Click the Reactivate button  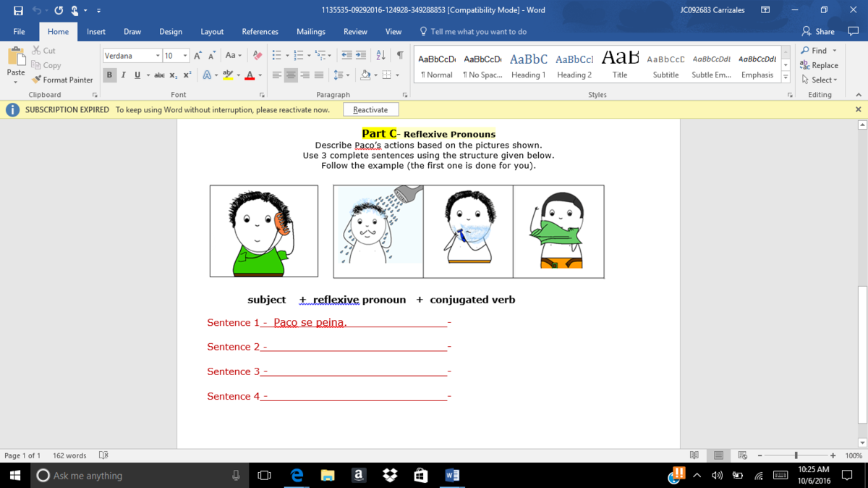370,110
